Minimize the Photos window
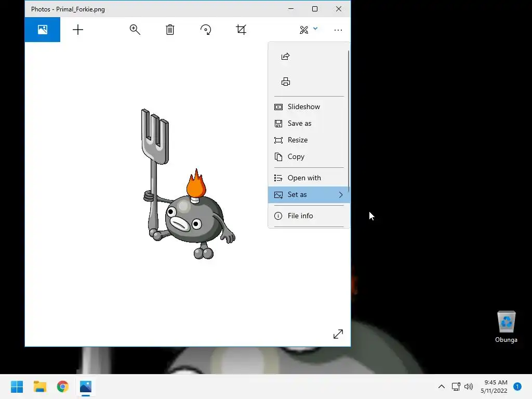Image resolution: width=532 pixels, height=399 pixels. click(291, 9)
